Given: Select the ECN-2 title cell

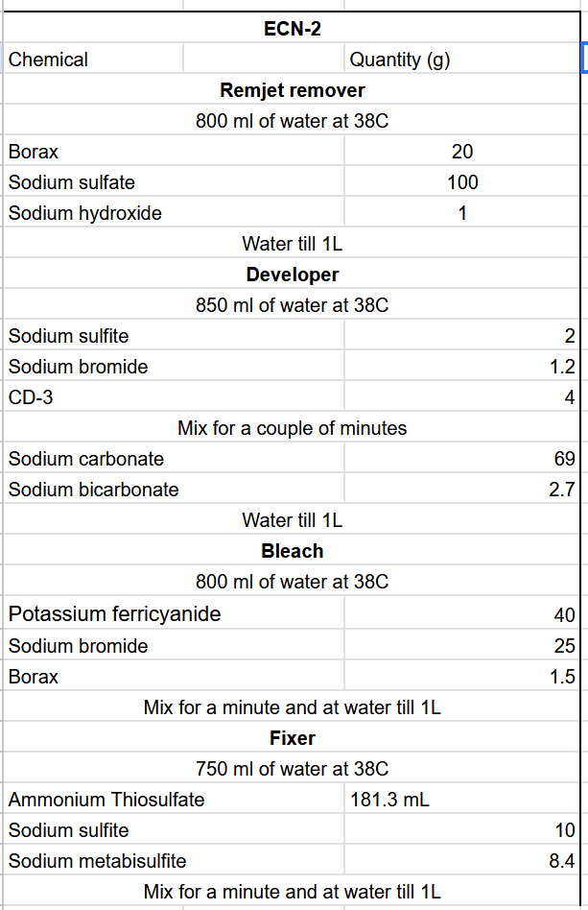Looking at the screenshot, I should coord(292,29).
